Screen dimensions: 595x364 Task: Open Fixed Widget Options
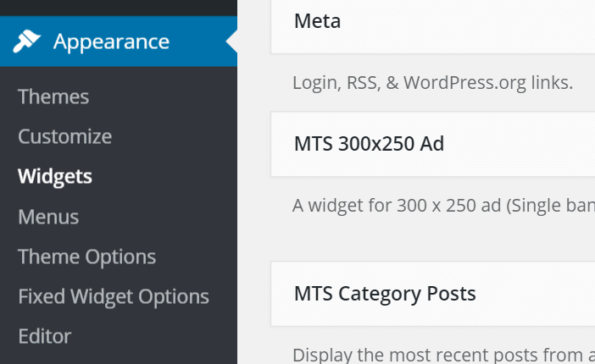(114, 297)
